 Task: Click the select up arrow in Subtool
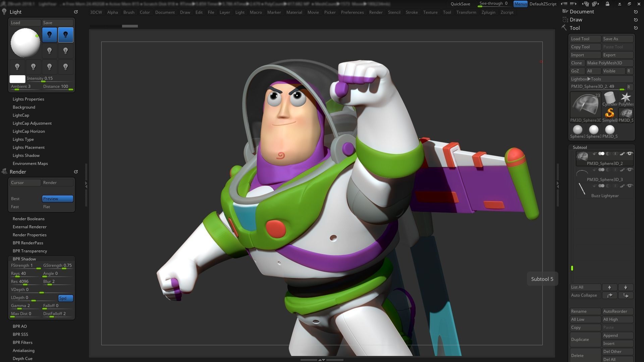point(609,287)
